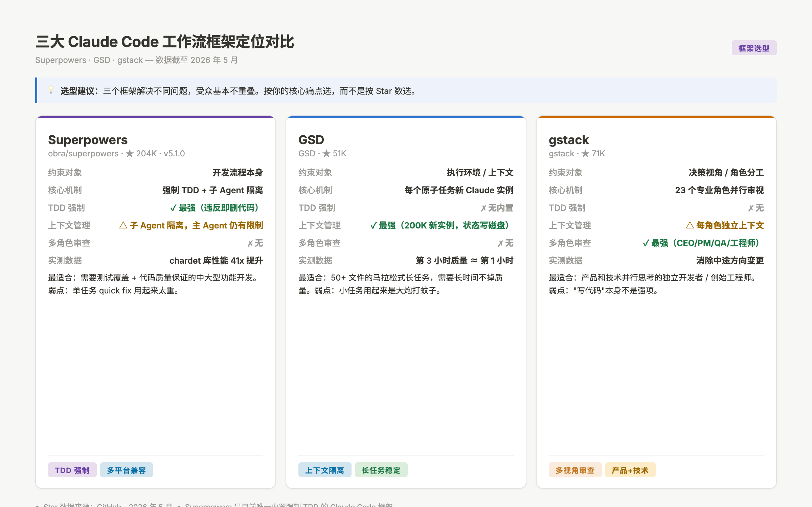
Task: Click the 多角色审查 ✗ 无 value in GSD card
Action: [505, 243]
